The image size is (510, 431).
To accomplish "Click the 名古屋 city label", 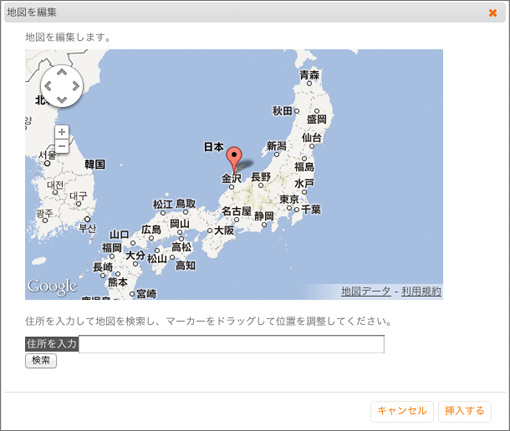I will pos(236,211).
